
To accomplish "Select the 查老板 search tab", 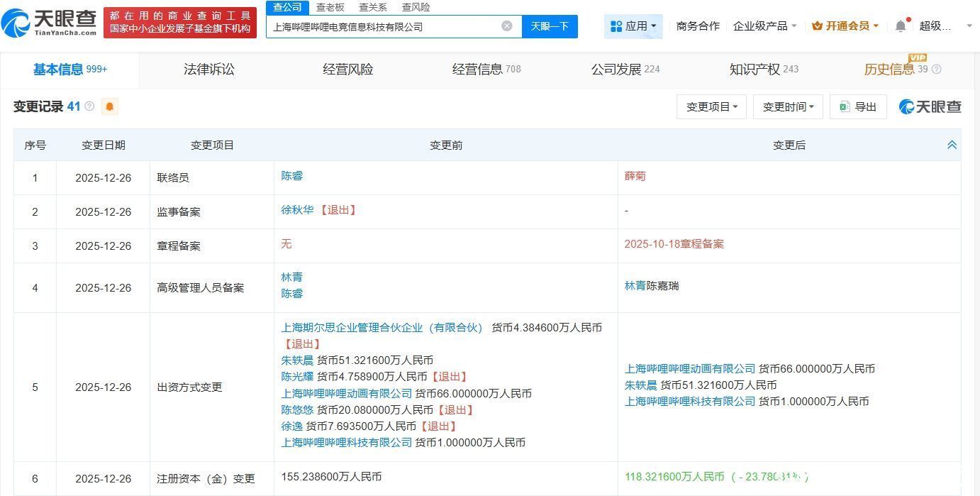I will [330, 7].
